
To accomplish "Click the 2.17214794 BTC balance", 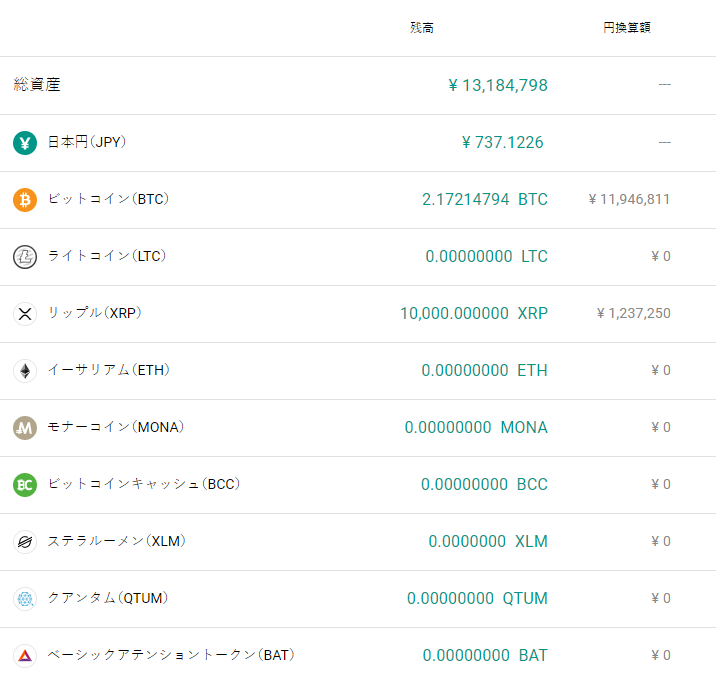I will pyautogui.click(x=485, y=200).
